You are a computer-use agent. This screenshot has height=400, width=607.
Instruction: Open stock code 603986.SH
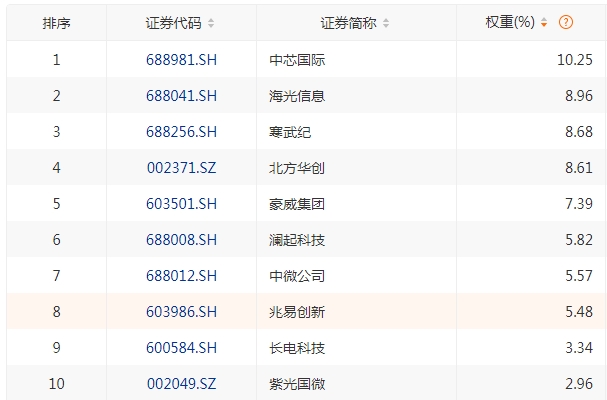(181, 312)
